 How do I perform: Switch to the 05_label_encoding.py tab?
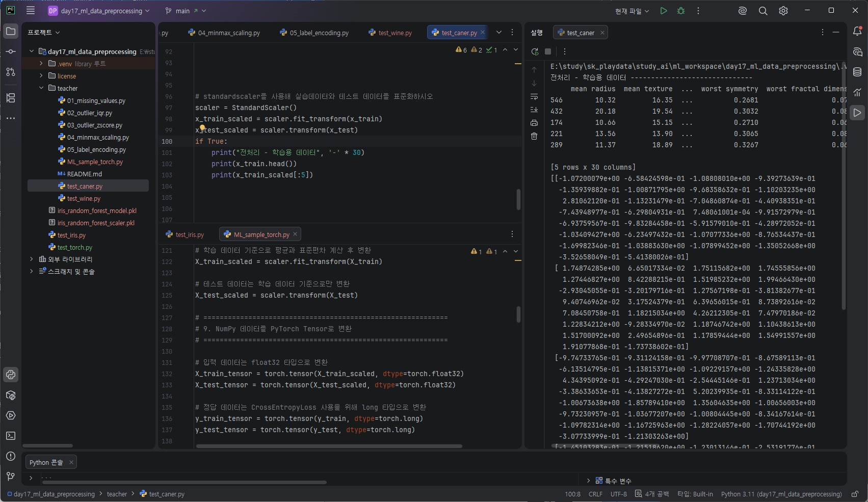[314, 33]
